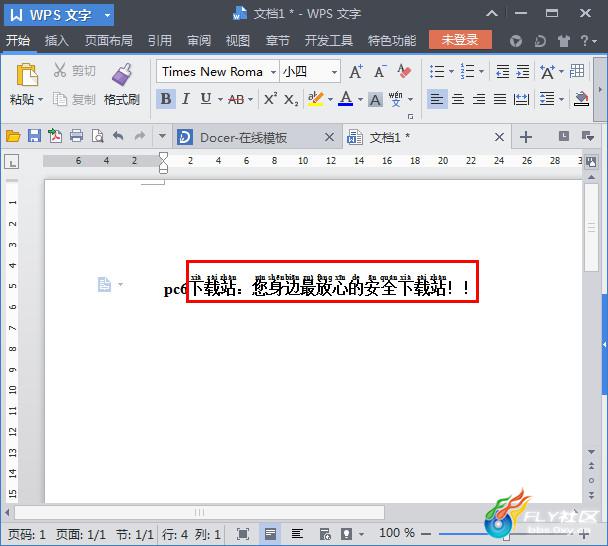Screen dimensions: 608x546
Task: Save the document with disk icon
Action: (x=34, y=136)
